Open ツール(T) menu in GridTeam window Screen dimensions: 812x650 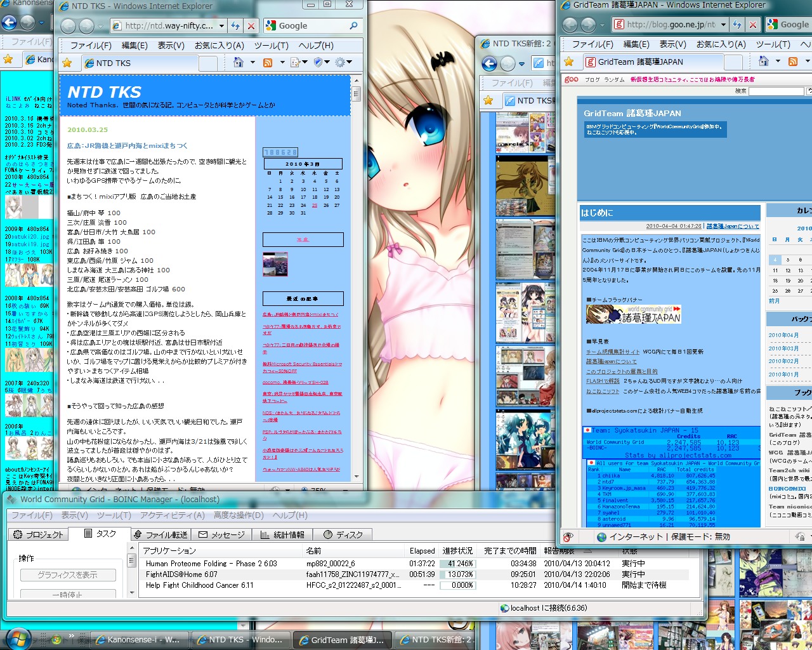tap(773, 44)
